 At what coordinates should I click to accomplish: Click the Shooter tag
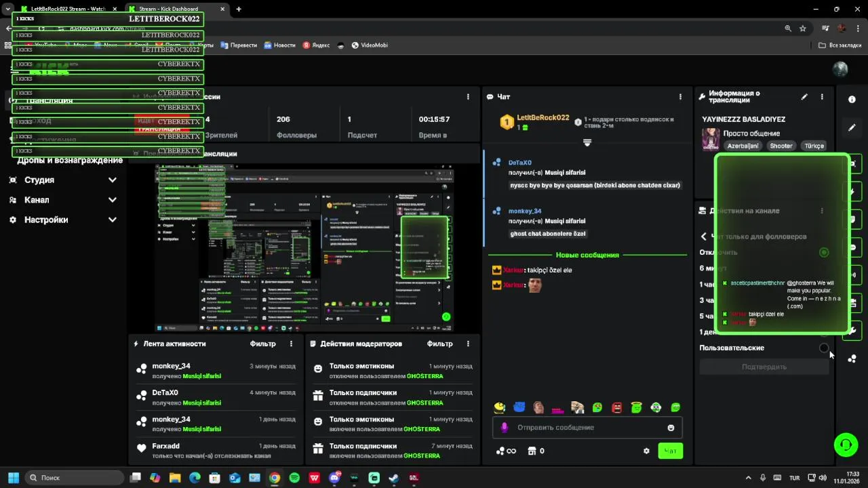pos(781,146)
